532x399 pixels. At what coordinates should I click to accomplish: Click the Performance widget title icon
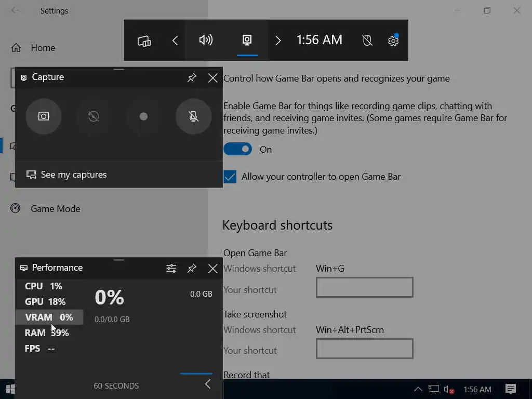point(24,268)
